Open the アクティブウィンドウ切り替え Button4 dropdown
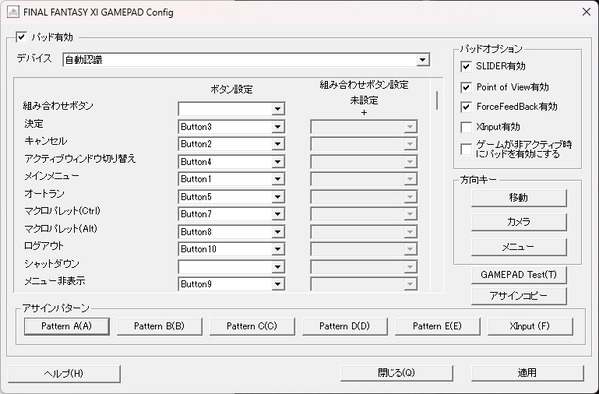The image size is (599, 394). tap(231, 162)
